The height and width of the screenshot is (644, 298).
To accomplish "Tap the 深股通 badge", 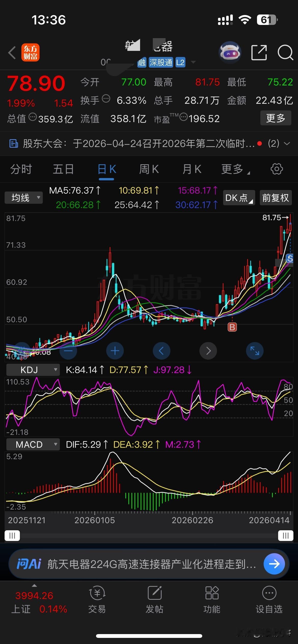I will coord(161,63).
